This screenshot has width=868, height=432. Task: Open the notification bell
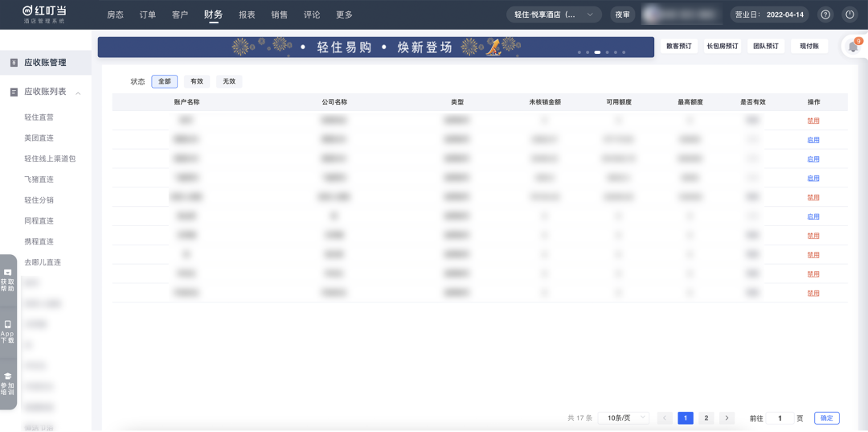tap(853, 47)
